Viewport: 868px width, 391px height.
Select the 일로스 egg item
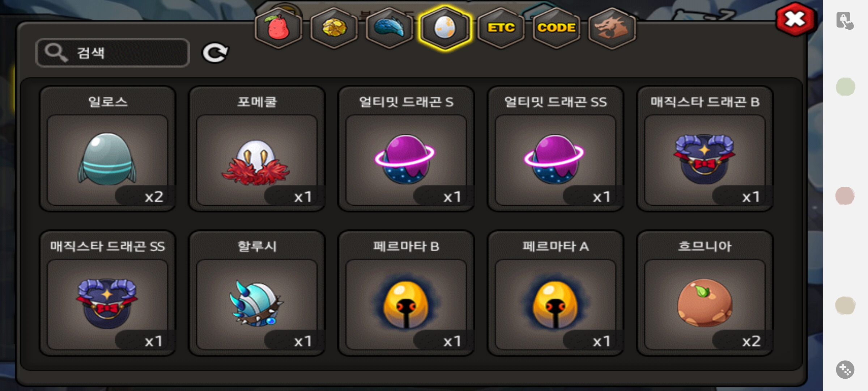(107, 149)
